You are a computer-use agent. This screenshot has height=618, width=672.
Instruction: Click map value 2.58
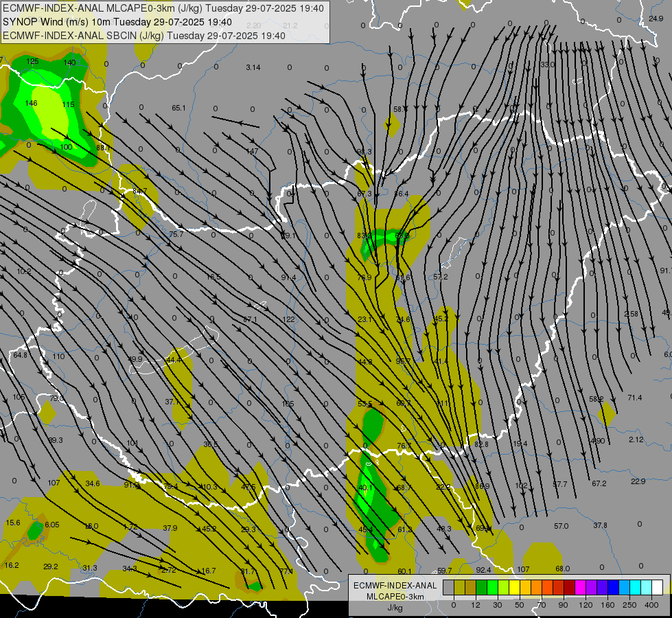[x=631, y=314]
